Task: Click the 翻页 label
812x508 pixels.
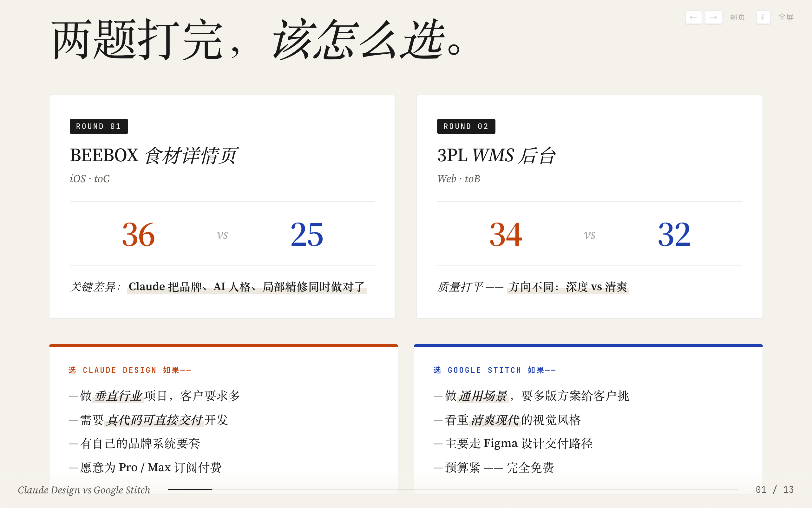Action: [x=737, y=17]
